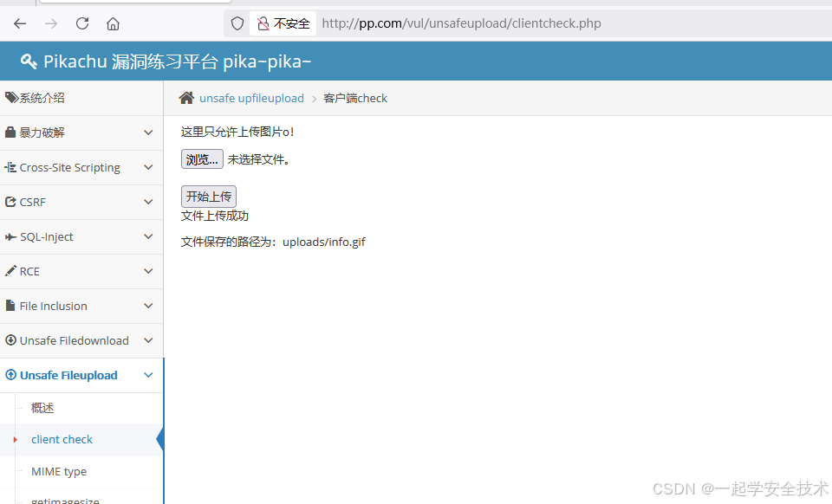Go back with the browser back arrow
This screenshot has height=504, width=832.
tap(20, 23)
